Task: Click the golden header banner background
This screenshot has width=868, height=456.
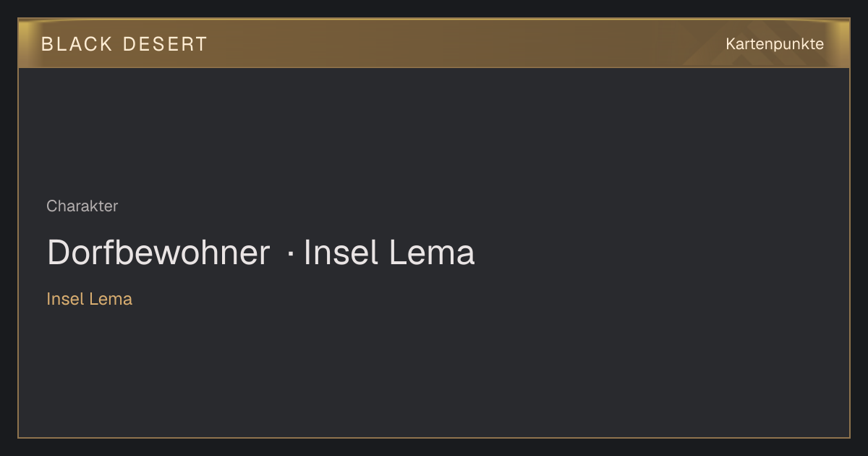Action: 434,43
